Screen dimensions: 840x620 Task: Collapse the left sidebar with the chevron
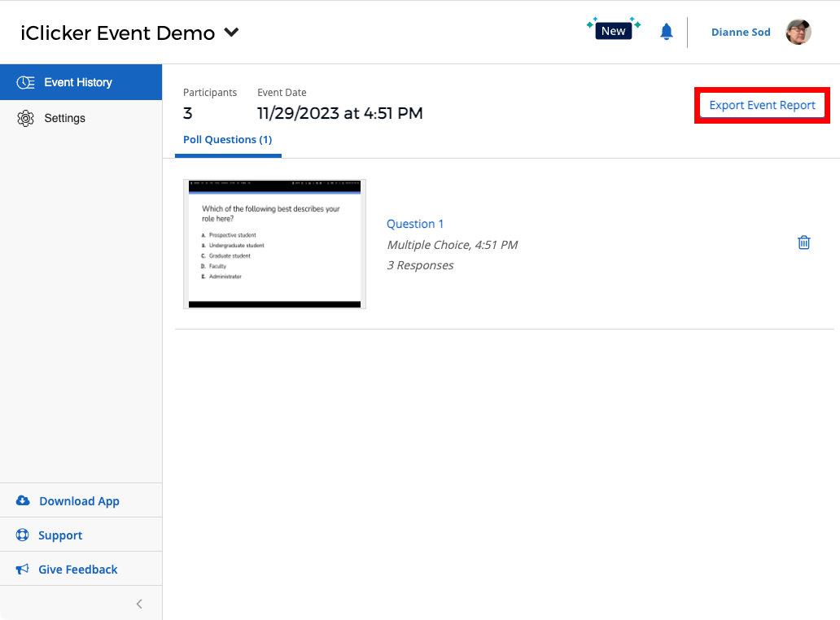click(138, 603)
